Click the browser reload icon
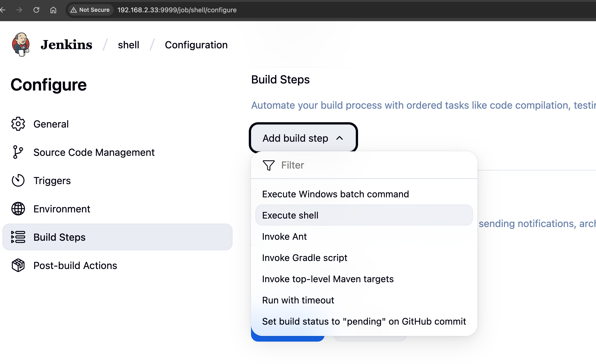 coord(36,10)
